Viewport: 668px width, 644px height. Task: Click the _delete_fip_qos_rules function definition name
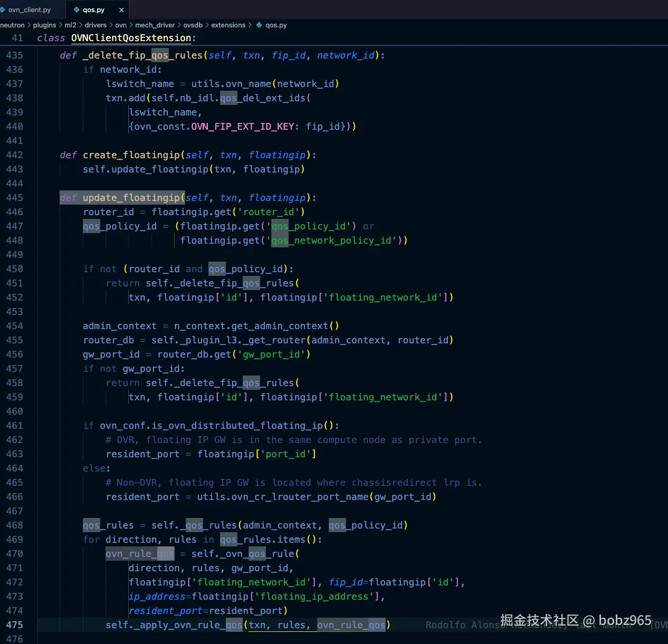coord(142,55)
